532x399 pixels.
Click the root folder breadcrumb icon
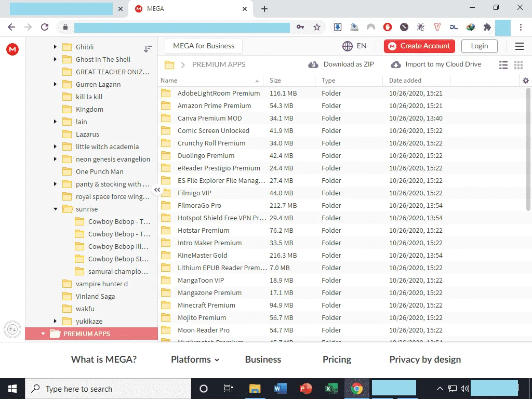[169, 64]
